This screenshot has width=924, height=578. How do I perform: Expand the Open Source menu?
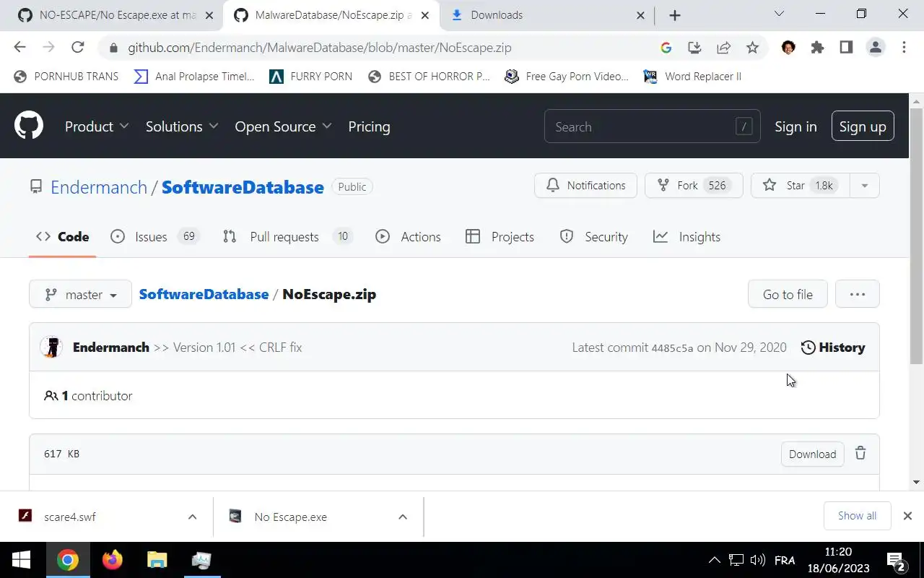[x=283, y=126]
